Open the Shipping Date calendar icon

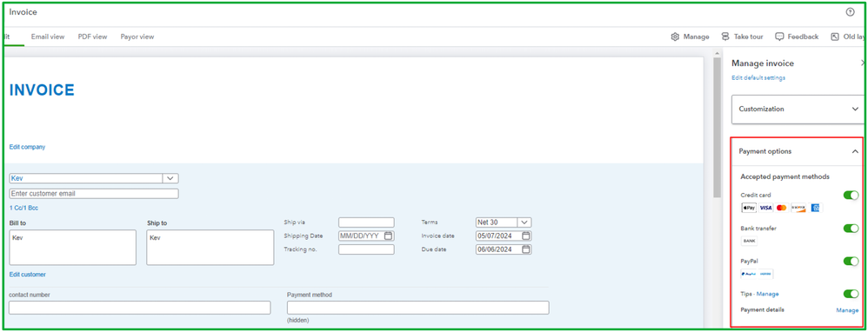pos(389,236)
